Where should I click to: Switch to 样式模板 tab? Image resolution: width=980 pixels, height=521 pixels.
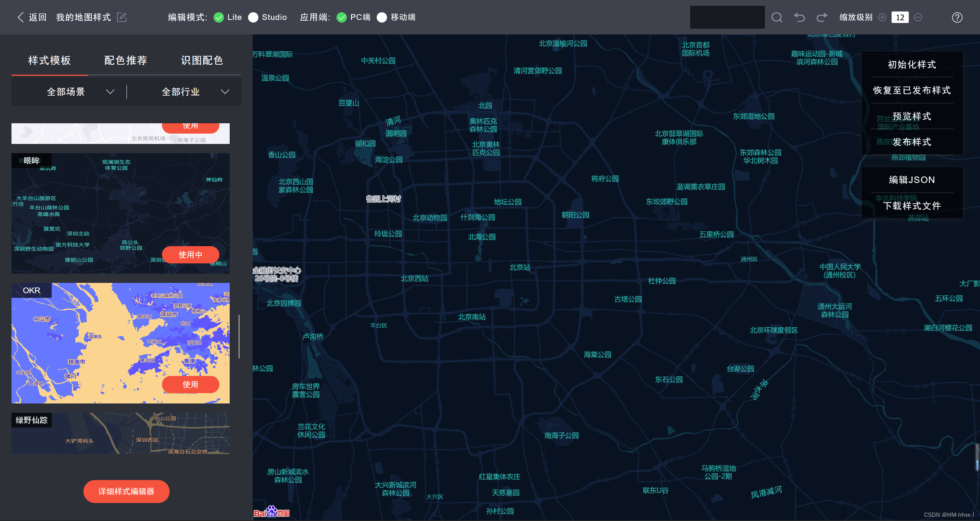49,60
